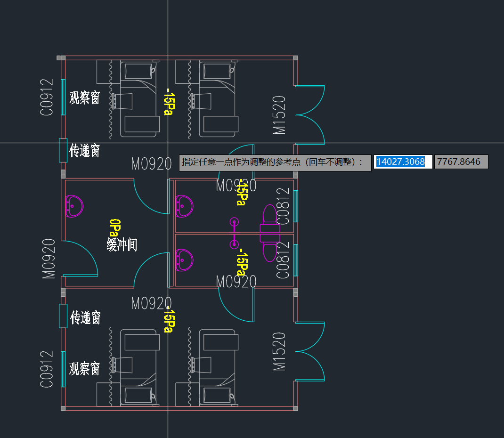Click the Y coordinate field showing 7767.8646
The image size is (504, 438).
(x=461, y=162)
